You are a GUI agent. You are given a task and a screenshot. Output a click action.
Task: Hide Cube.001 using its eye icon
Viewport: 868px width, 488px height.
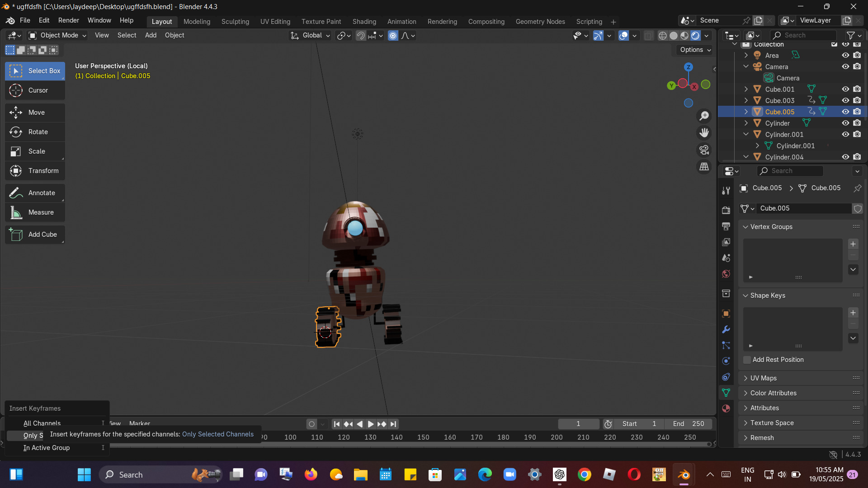point(845,89)
